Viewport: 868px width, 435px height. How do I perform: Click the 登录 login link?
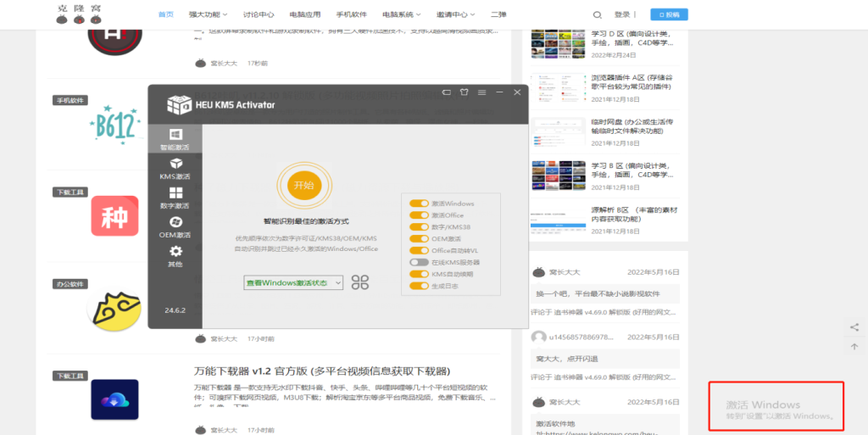pos(621,14)
